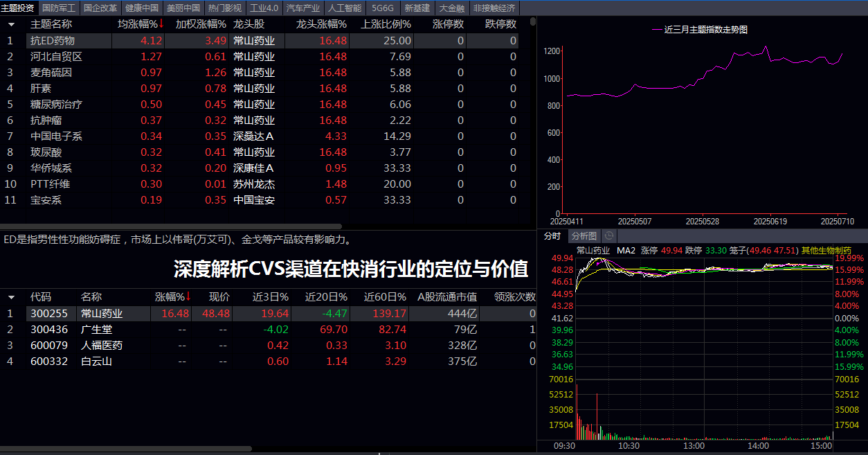Select stock row 600079 人福医药
This screenshot has width=868, height=455.
(269, 346)
